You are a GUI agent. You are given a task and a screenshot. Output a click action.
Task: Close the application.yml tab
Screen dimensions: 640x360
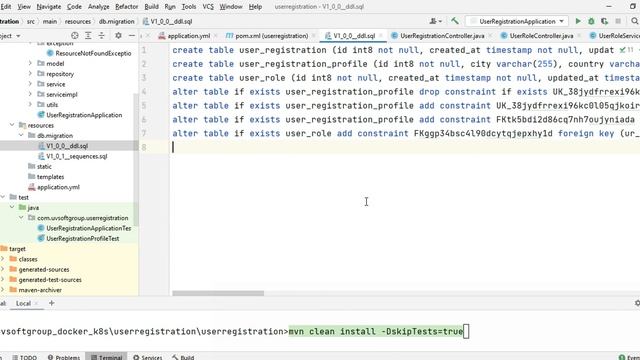click(216, 36)
